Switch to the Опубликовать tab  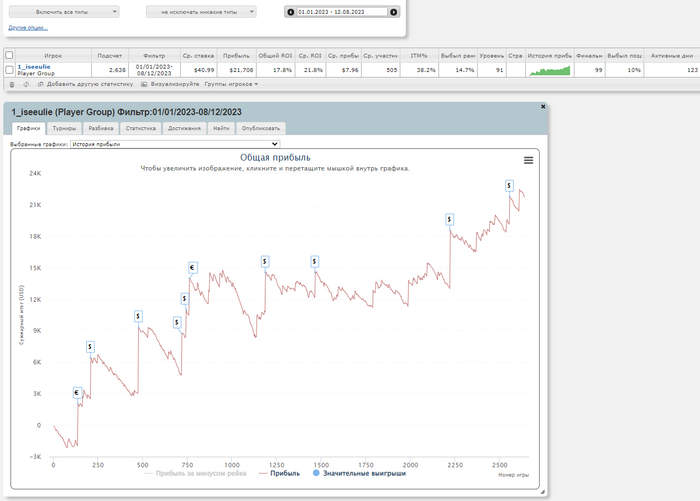pyautogui.click(x=261, y=129)
